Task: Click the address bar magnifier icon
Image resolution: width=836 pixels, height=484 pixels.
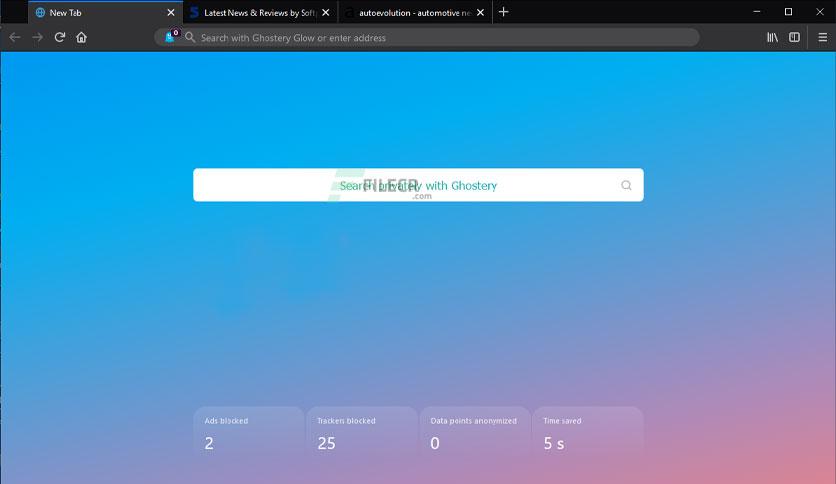Action: [x=190, y=37]
